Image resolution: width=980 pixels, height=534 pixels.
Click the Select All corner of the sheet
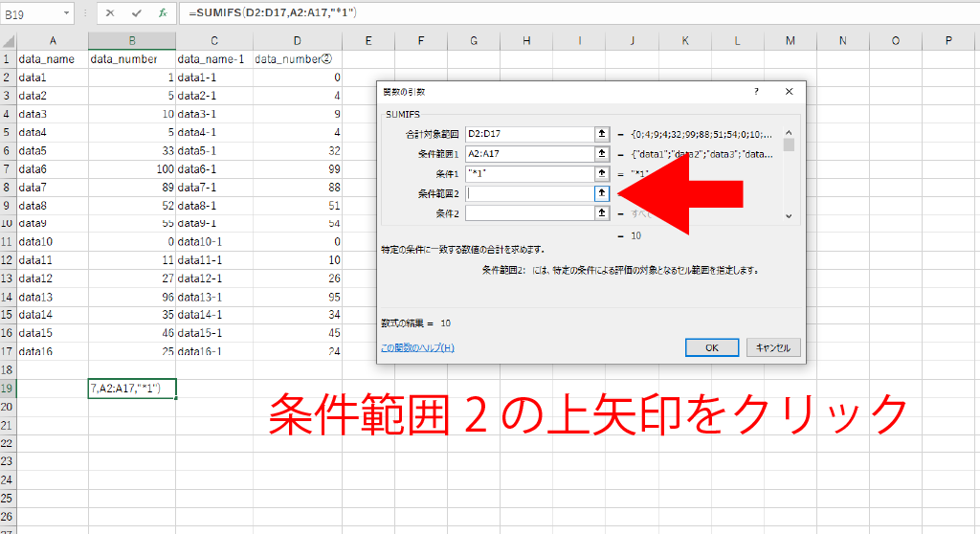coord(8,40)
